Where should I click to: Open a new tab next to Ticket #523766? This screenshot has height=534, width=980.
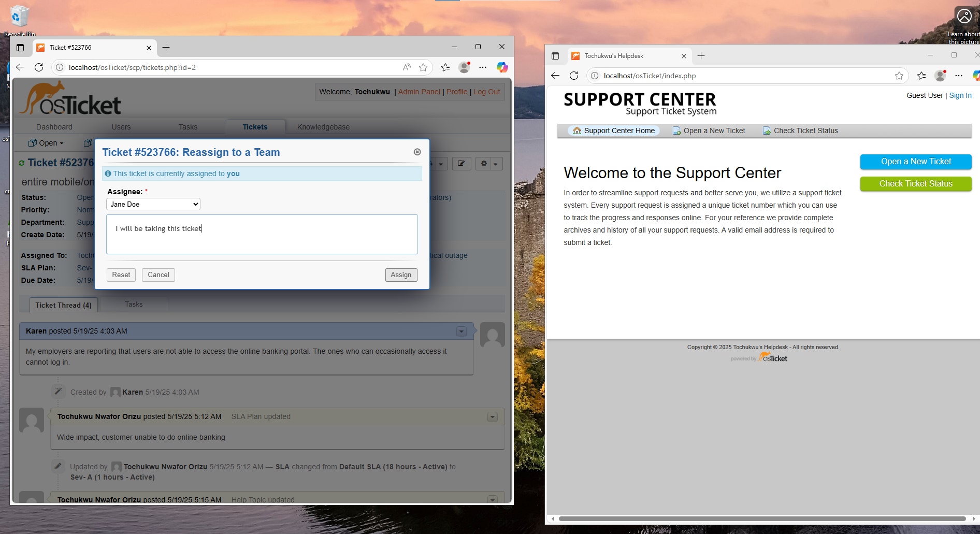click(x=166, y=48)
